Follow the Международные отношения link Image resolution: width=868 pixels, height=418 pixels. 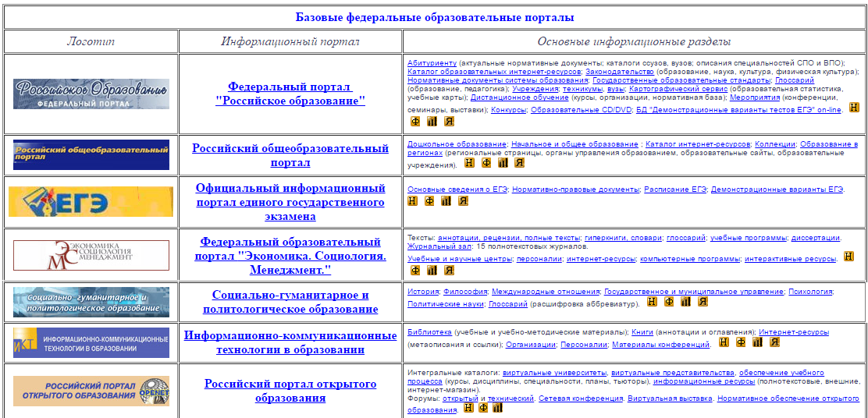(x=546, y=291)
